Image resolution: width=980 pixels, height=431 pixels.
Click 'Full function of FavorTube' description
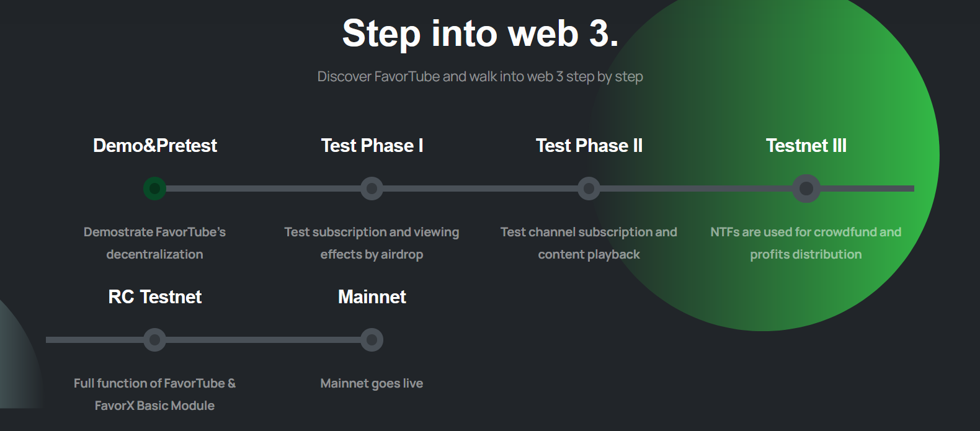[x=154, y=394]
